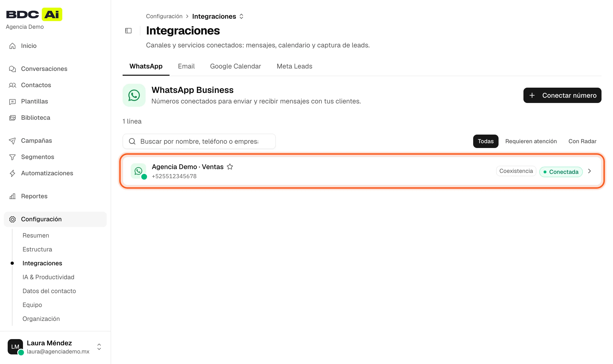Select the Todas filter
The height and width of the screenshot is (364, 613).
486,141
